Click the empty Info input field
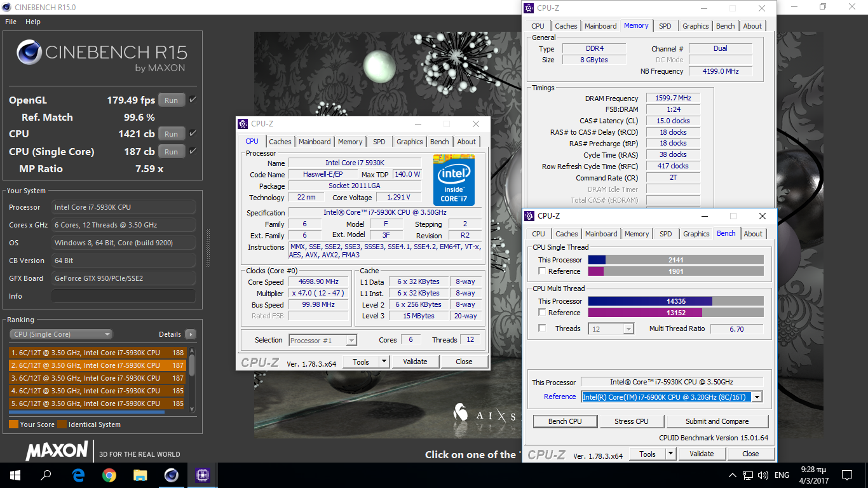Image resolution: width=868 pixels, height=488 pixels. [123, 296]
